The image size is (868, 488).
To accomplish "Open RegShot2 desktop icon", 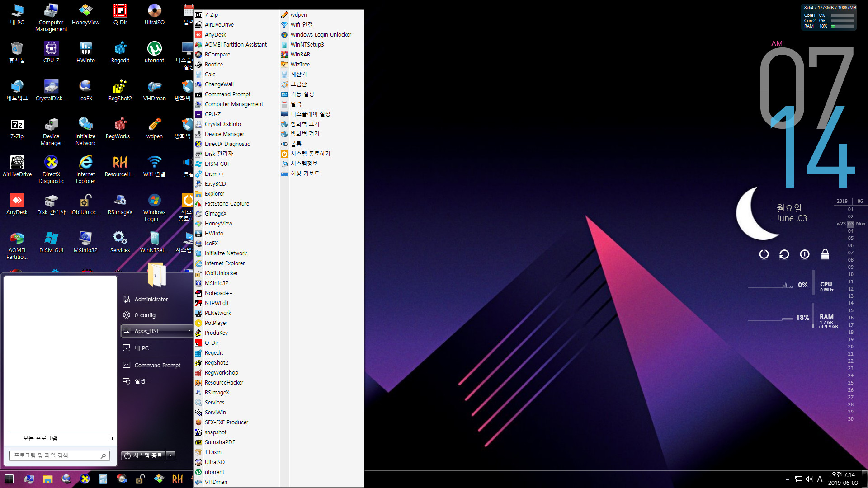I will click(x=120, y=90).
